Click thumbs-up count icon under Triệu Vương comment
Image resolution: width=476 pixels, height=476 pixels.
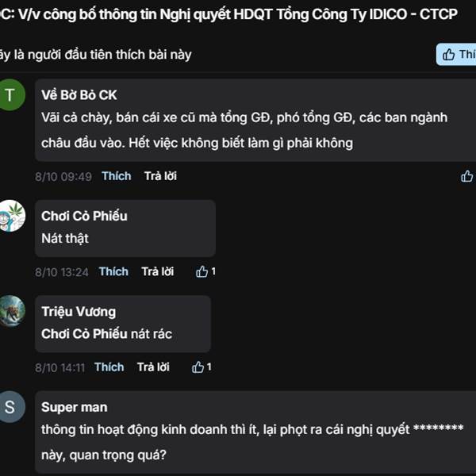[202, 367]
